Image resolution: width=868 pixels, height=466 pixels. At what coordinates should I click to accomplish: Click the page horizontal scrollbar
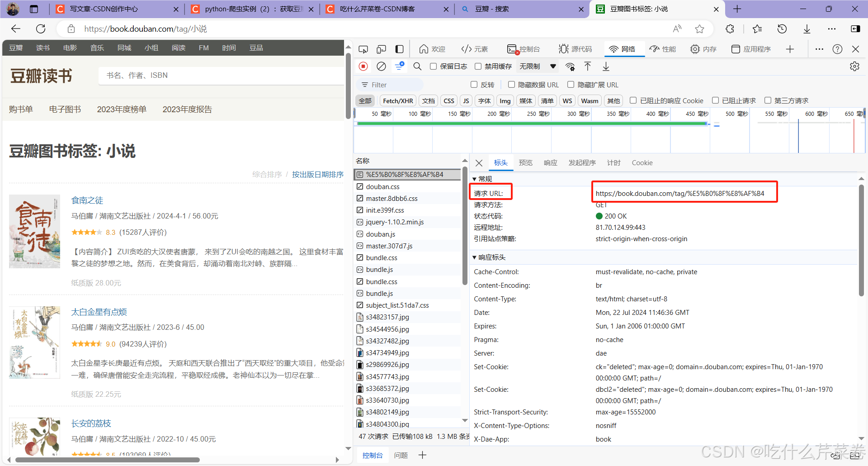pos(108,460)
